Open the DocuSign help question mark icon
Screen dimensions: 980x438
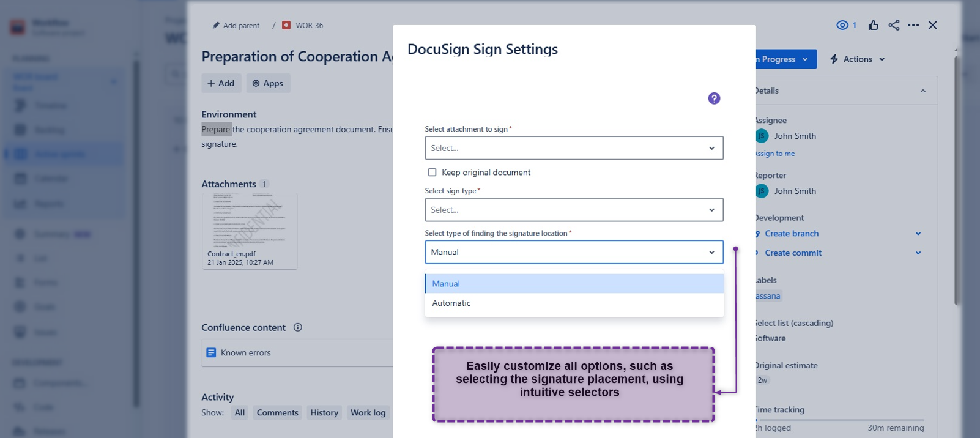[714, 98]
